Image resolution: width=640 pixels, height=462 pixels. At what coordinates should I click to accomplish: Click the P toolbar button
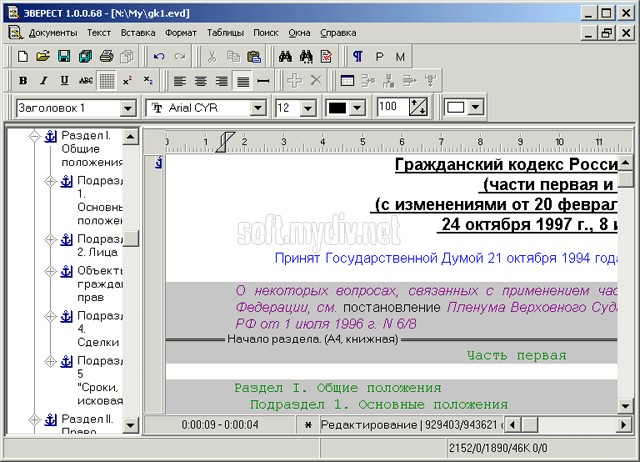[x=379, y=57]
